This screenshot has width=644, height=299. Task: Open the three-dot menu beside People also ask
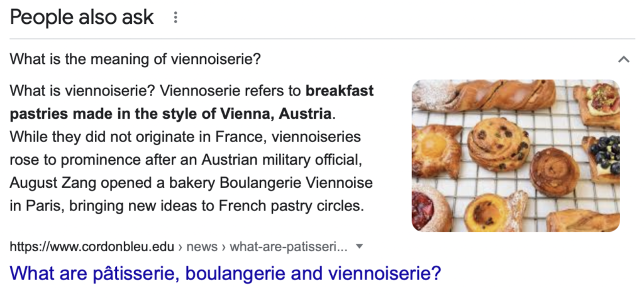pos(175,18)
